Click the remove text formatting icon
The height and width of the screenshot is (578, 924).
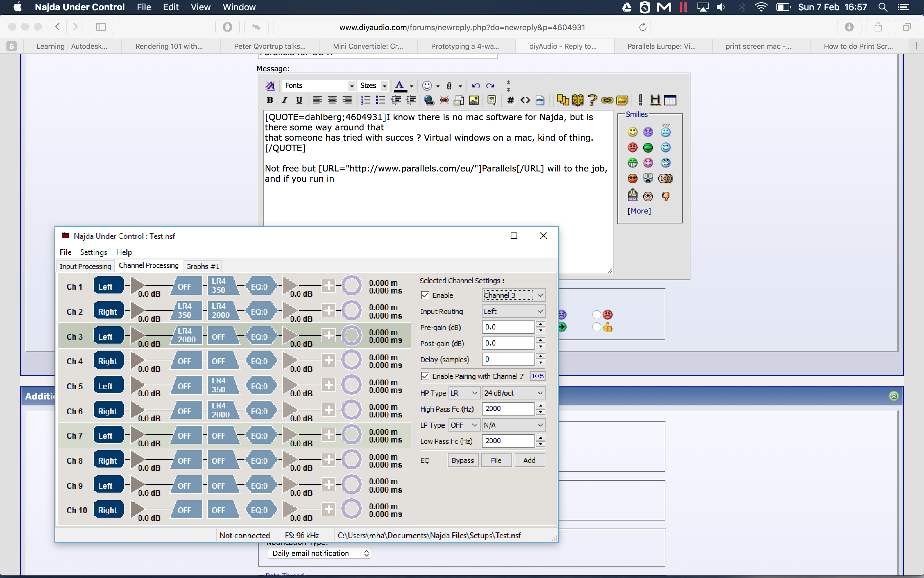(x=270, y=86)
